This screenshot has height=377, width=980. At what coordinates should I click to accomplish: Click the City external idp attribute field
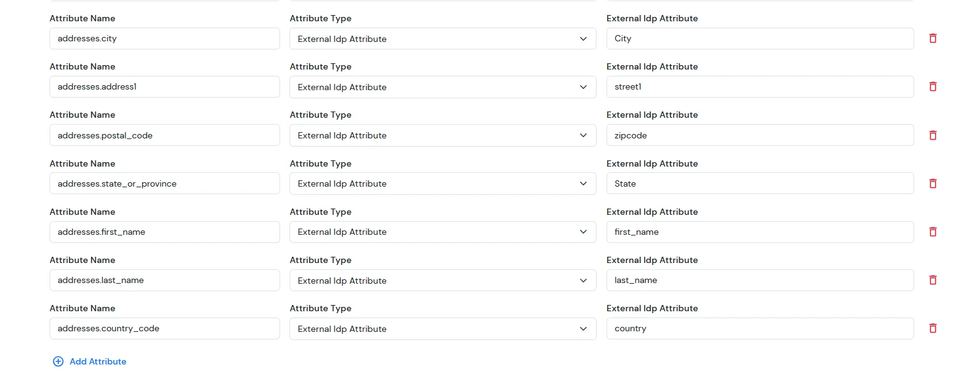(x=760, y=38)
